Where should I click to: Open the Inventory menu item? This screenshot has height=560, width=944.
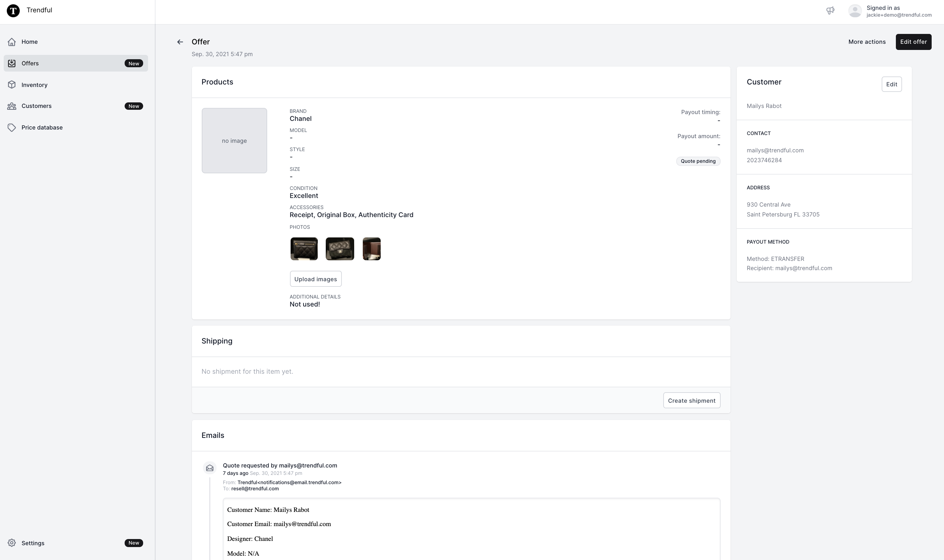pyautogui.click(x=34, y=85)
